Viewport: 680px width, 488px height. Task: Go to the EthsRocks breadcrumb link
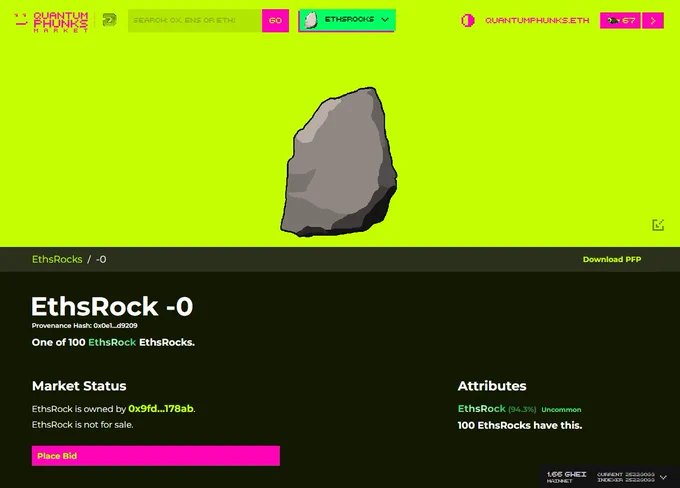coord(57,259)
